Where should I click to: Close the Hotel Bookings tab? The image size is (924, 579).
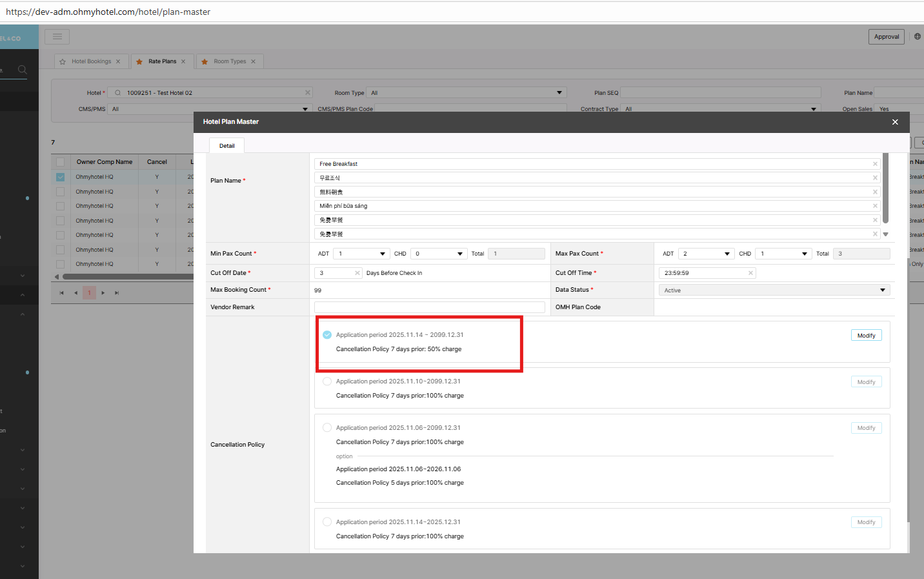[x=118, y=62]
